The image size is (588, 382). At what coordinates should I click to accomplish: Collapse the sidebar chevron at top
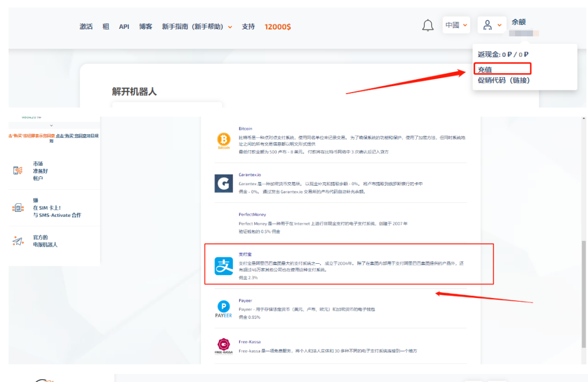click(51, 126)
